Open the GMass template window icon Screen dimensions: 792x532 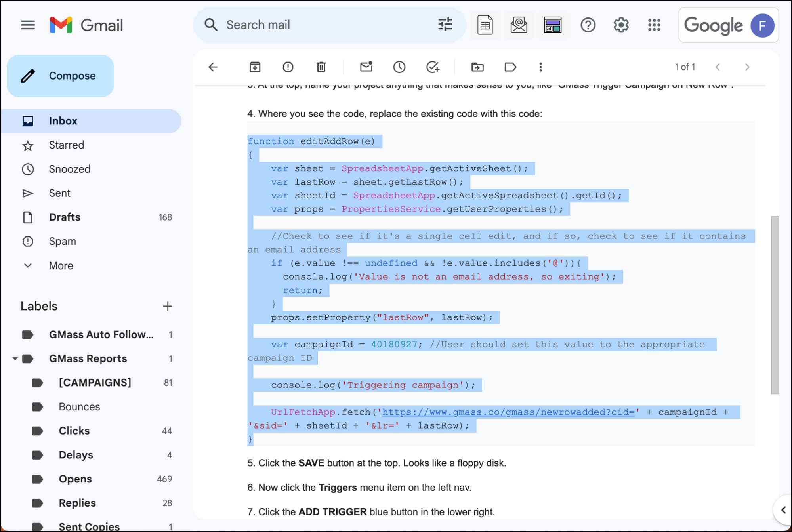(x=552, y=25)
